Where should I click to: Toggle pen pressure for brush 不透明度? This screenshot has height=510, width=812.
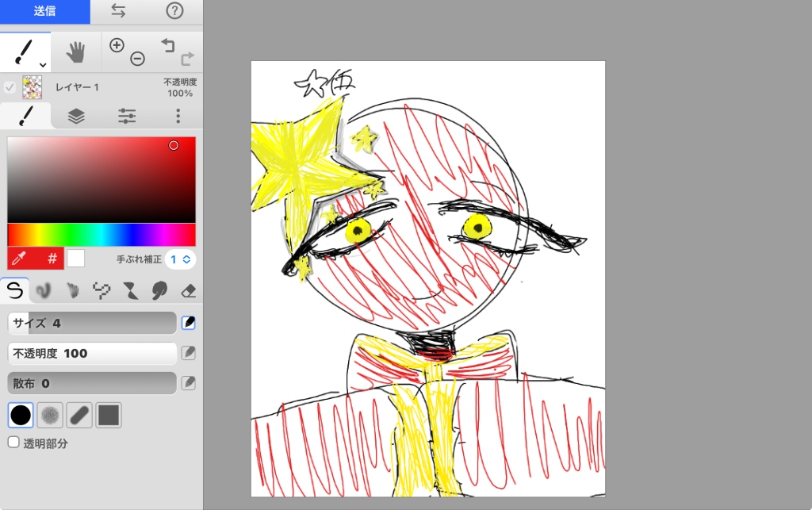(189, 353)
